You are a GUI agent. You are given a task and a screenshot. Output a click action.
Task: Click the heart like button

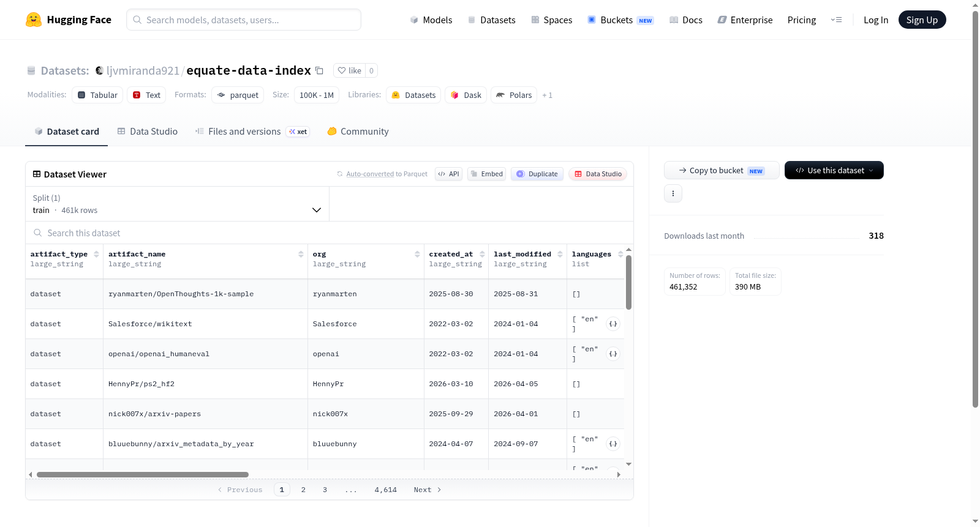point(350,70)
